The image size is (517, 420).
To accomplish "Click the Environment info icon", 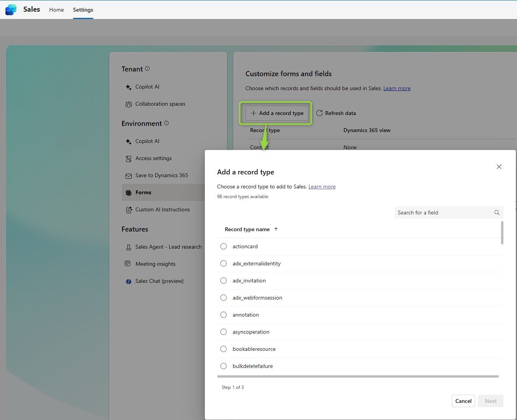I will (x=166, y=123).
